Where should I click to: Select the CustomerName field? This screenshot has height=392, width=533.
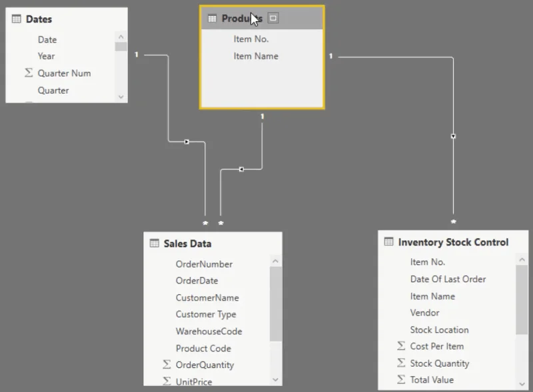(x=207, y=297)
